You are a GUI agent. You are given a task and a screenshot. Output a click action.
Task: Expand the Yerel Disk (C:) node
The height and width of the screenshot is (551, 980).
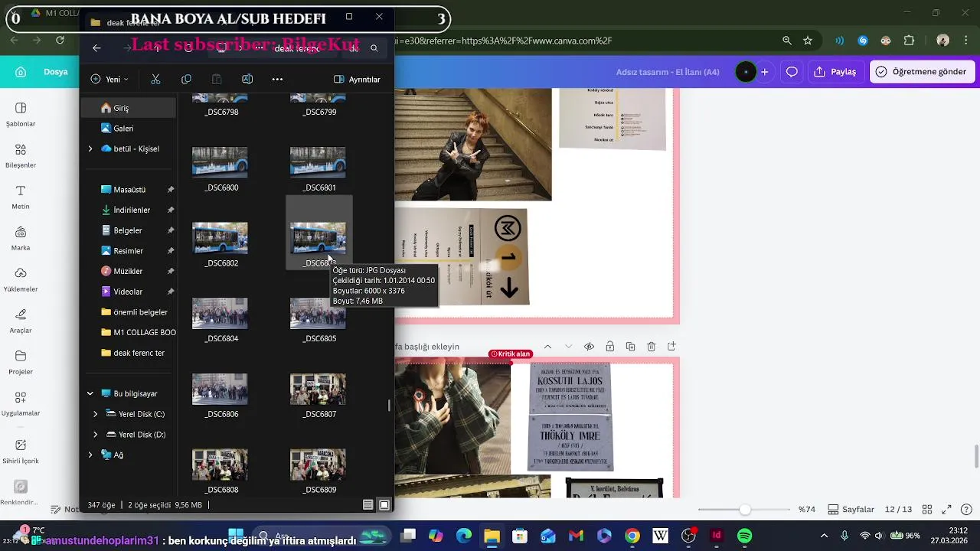95,414
